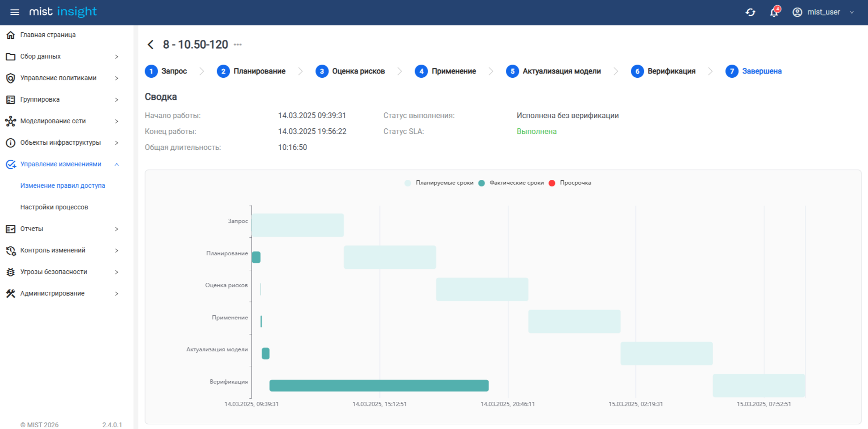
Task: Select the Оценка рисков step
Action: point(350,71)
